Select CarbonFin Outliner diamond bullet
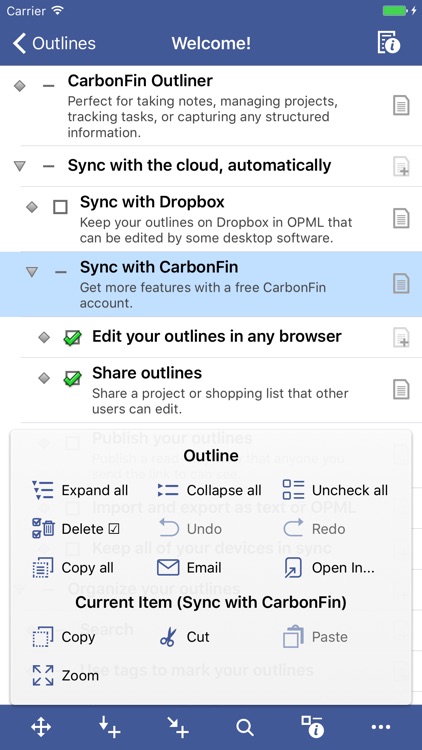The image size is (422, 750). click(x=20, y=86)
